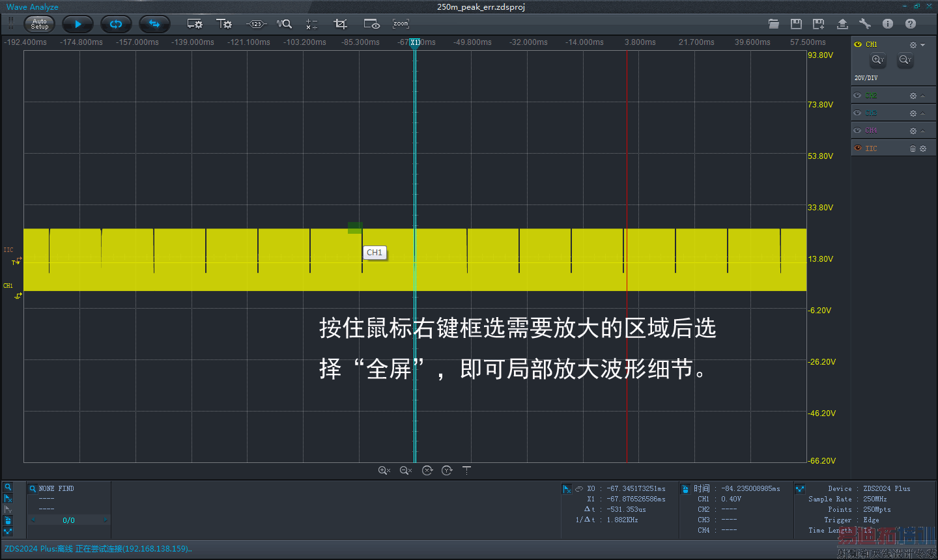Image resolution: width=938 pixels, height=560 pixels.
Task: Show the CH2 channel with eye icon
Action: tap(858, 96)
